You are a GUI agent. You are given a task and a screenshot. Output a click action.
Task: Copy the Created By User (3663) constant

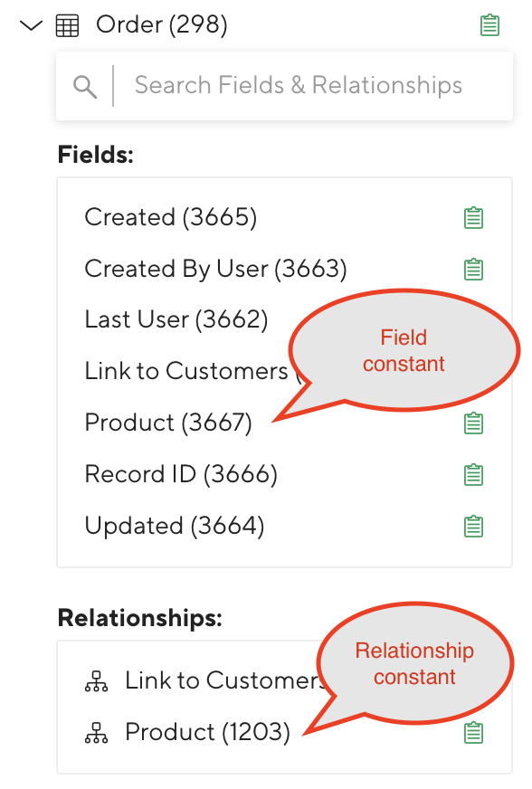point(473,269)
